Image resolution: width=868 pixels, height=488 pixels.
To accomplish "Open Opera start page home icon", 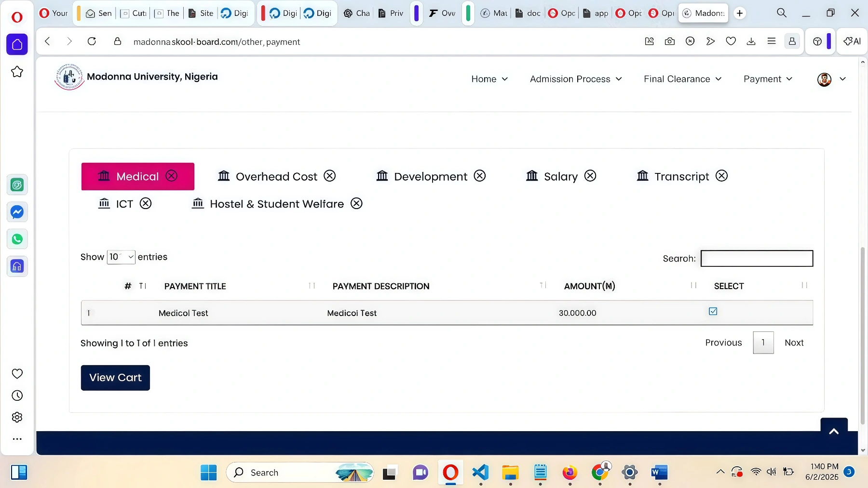I will tap(17, 44).
